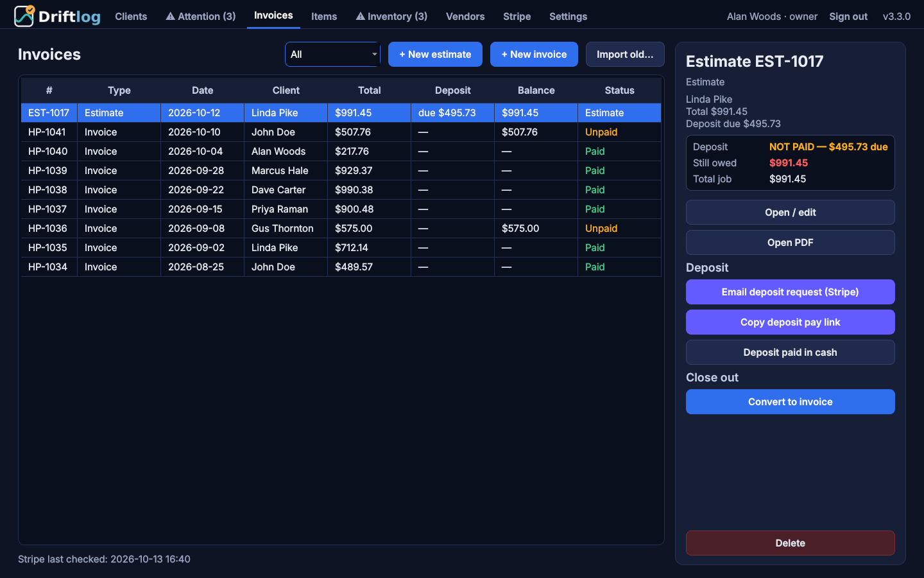Switch to the Items tab
Screen dimensions: 924x578
pos(324,17)
